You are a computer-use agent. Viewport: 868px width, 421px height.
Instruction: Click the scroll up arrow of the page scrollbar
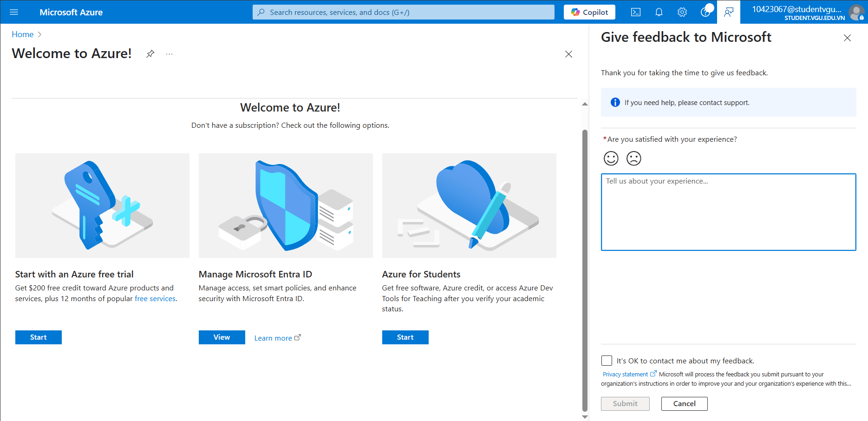click(585, 104)
